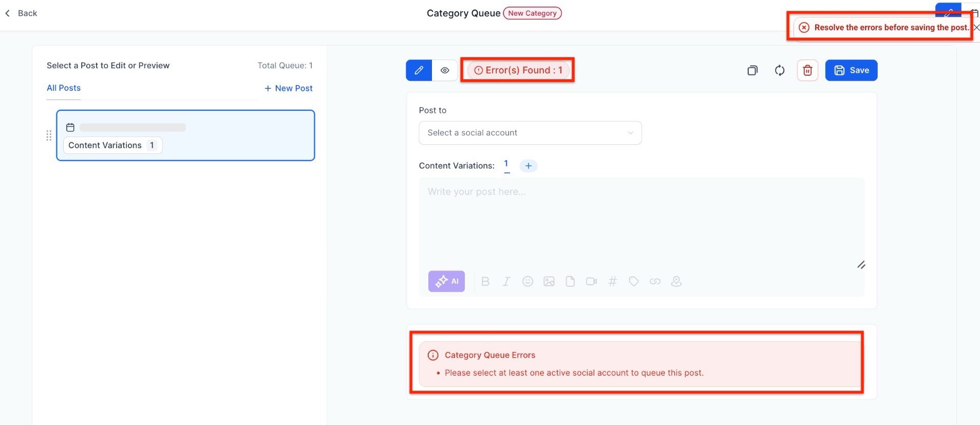Open the Select a social account dropdown
980x425 pixels.
530,133
